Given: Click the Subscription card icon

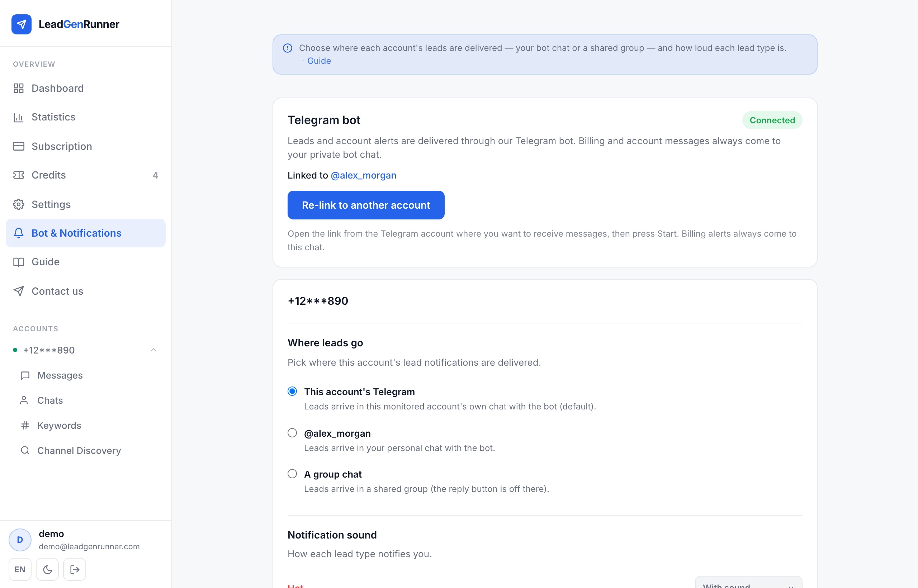Looking at the screenshot, I should tap(19, 146).
